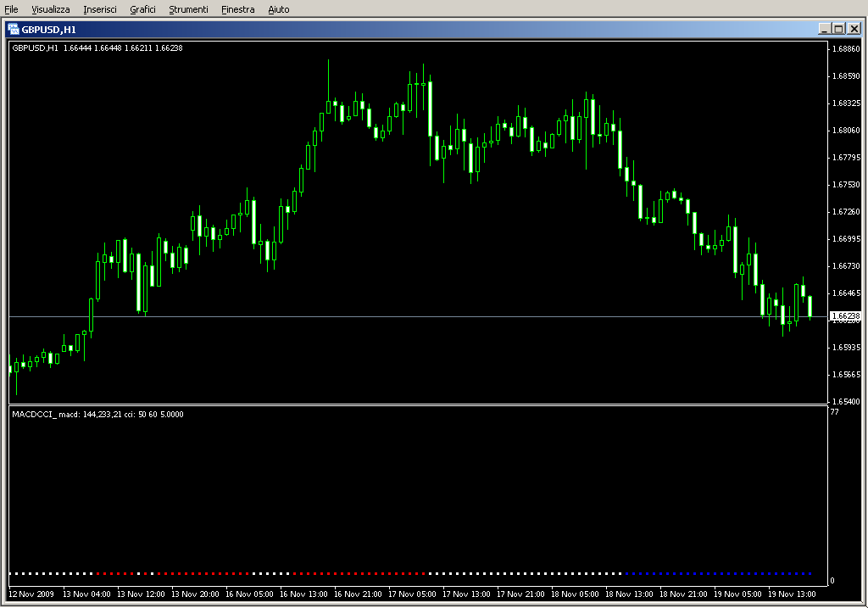
Task: Click the 1.68860 price scale label
Action: point(847,49)
